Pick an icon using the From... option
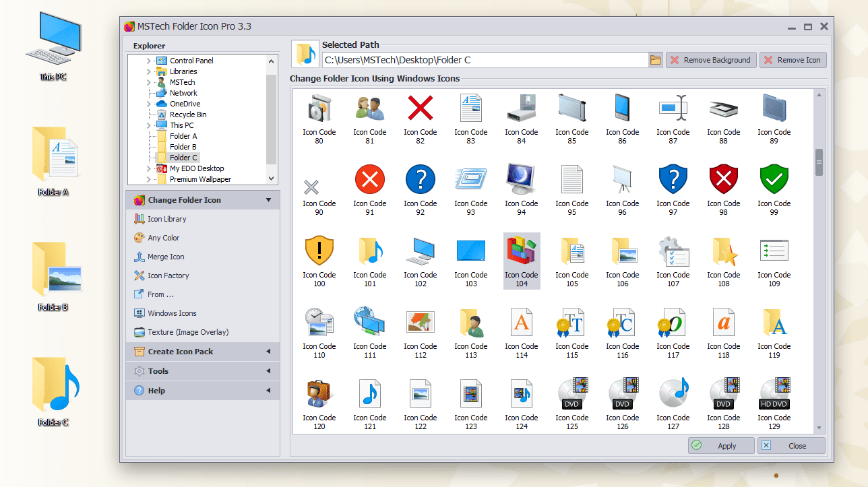The width and height of the screenshot is (868, 487). tap(160, 294)
